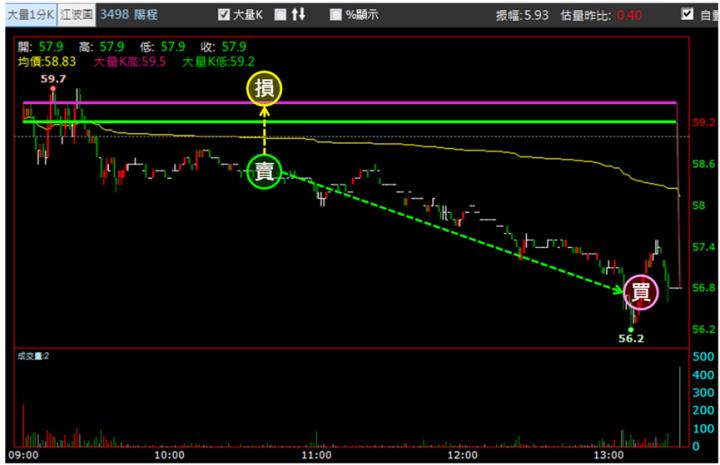Click the 56.8 price axis label
This screenshot has height=465, width=720.
pos(704,288)
